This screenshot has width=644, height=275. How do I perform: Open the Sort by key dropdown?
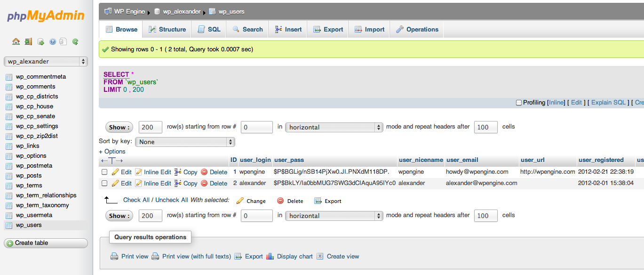pos(185,142)
